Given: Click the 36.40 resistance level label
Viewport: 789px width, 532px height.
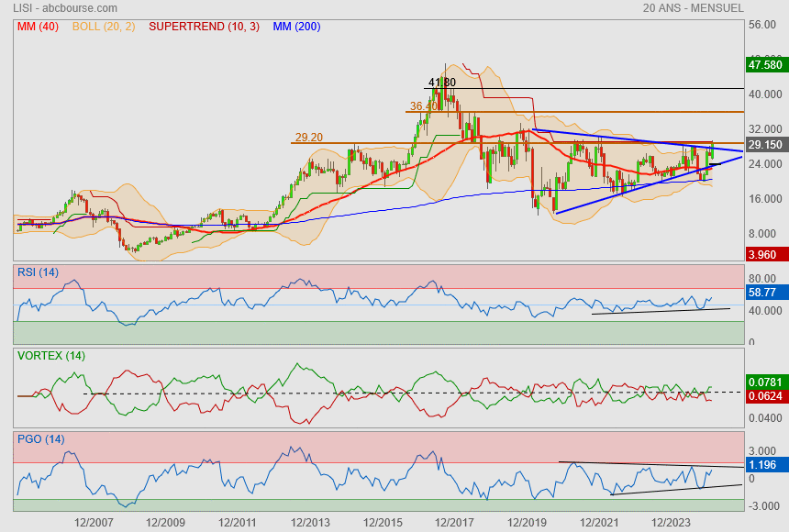Looking at the screenshot, I should pyautogui.click(x=423, y=105).
